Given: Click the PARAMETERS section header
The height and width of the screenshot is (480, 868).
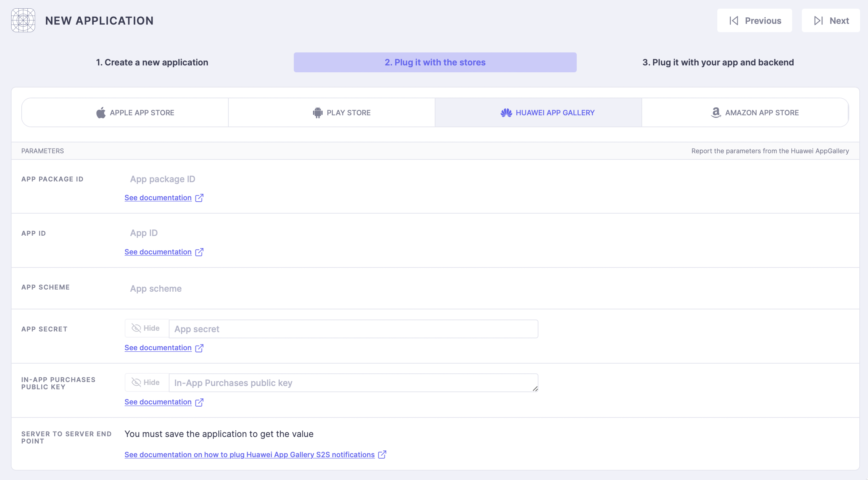Looking at the screenshot, I should pyautogui.click(x=43, y=151).
